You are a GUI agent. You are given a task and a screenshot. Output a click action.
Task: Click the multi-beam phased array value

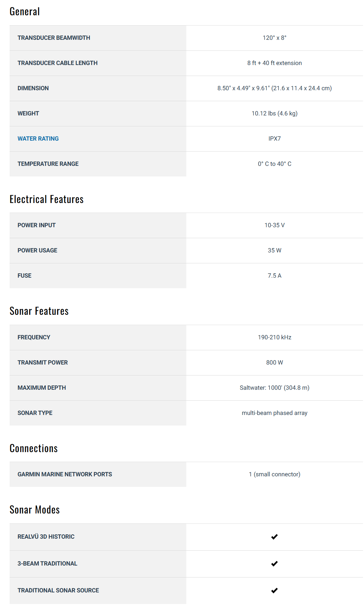tap(274, 413)
